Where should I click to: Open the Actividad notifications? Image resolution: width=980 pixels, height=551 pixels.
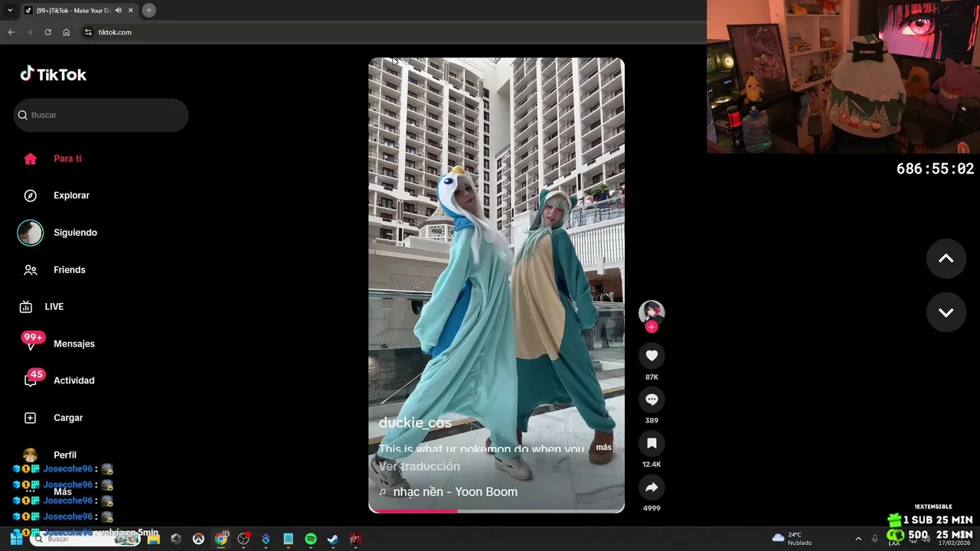tap(73, 380)
